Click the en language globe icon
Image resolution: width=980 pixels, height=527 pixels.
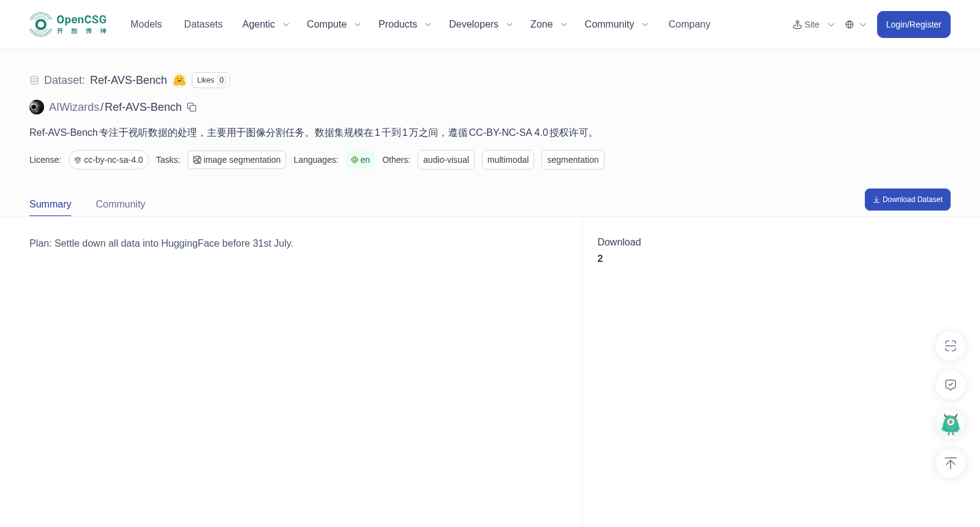(x=355, y=160)
